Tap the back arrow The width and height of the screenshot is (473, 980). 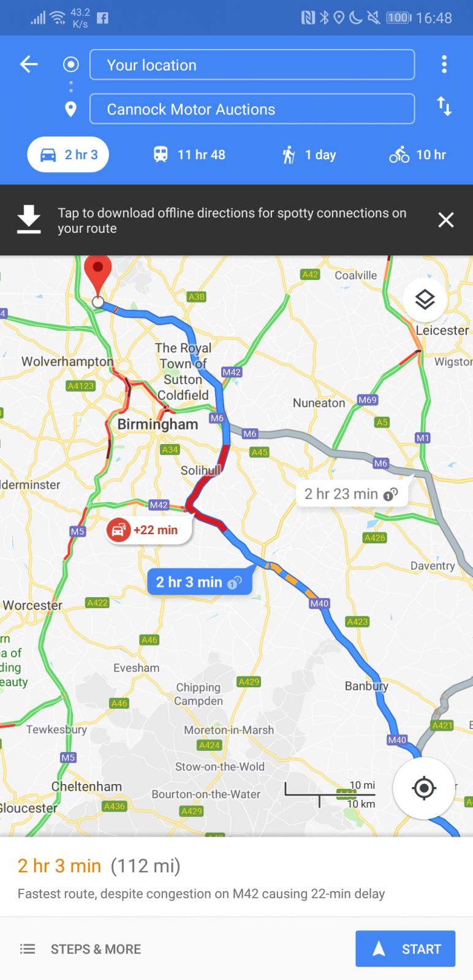pos(29,64)
